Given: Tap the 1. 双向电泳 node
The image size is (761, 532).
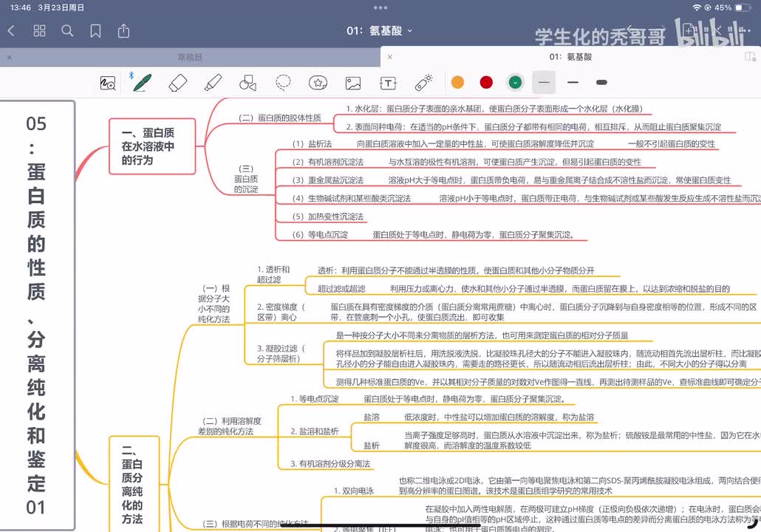Looking at the screenshot, I should [x=353, y=491].
